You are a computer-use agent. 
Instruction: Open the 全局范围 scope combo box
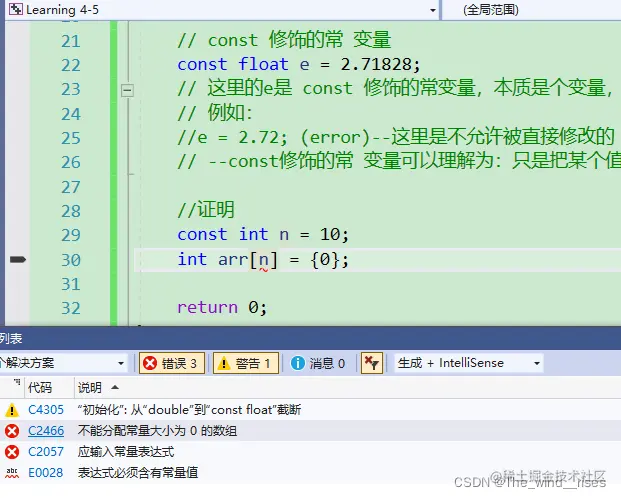tap(532, 10)
